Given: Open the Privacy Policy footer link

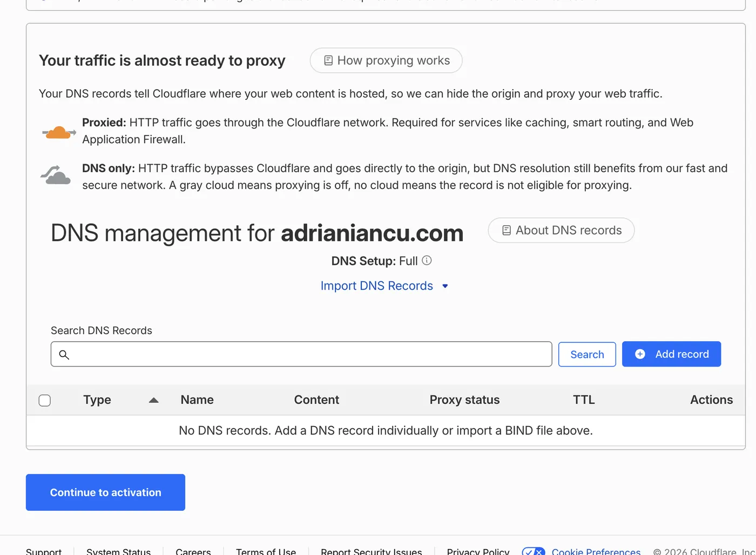Looking at the screenshot, I should 478,551.
